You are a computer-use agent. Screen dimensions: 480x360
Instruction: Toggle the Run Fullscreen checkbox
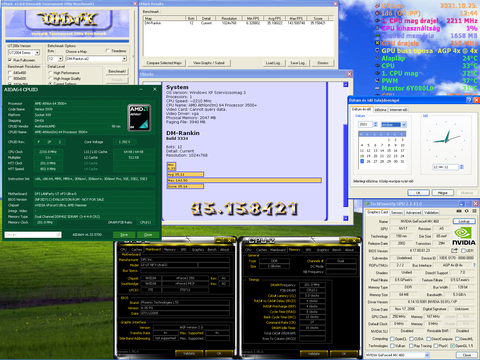click(10, 60)
